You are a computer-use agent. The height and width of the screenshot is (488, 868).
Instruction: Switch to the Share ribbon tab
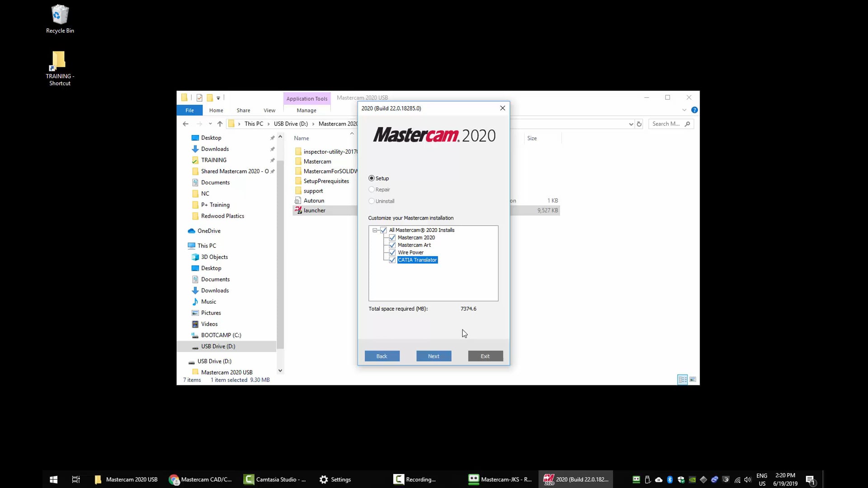coord(243,110)
